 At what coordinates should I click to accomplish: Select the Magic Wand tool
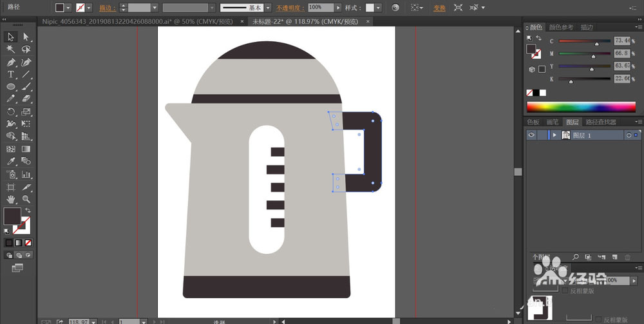pos(11,49)
